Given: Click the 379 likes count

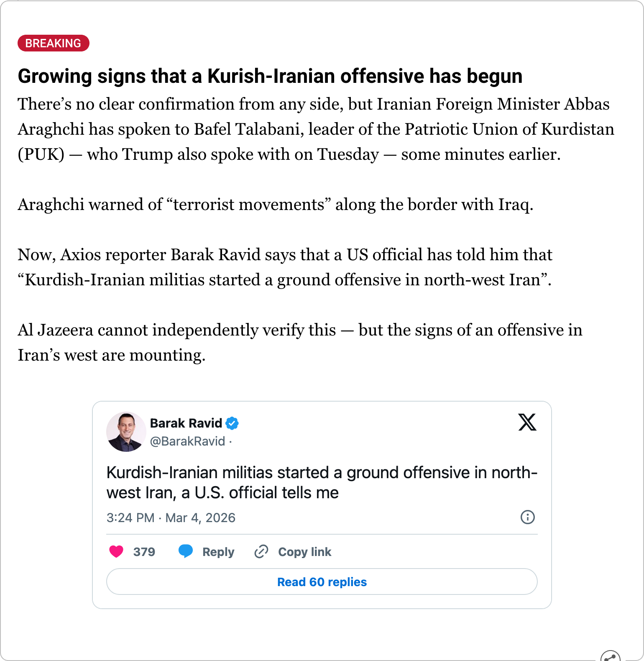Looking at the screenshot, I should point(144,552).
